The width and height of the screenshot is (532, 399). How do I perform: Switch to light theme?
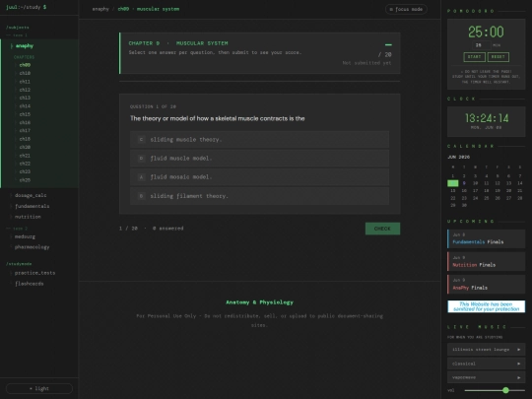39,388
